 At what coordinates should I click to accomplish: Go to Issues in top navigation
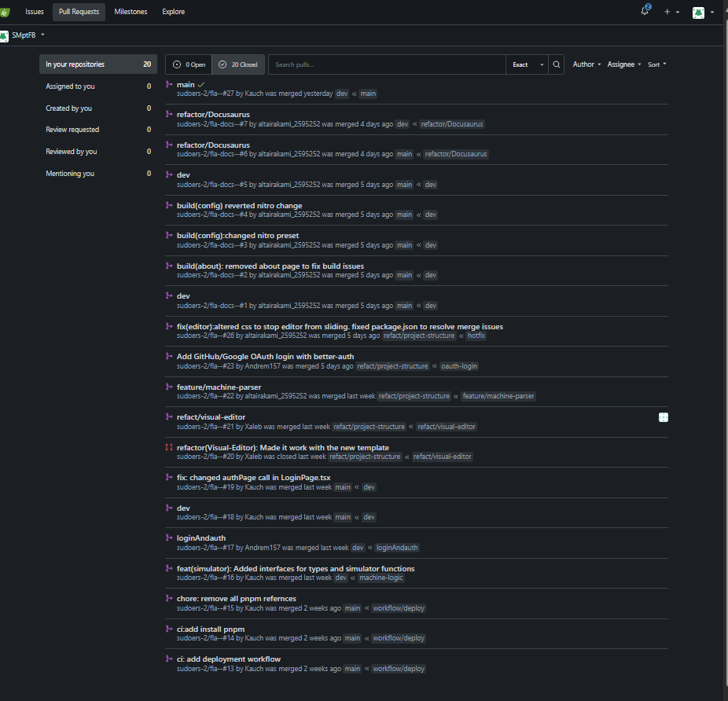[35, 12]
